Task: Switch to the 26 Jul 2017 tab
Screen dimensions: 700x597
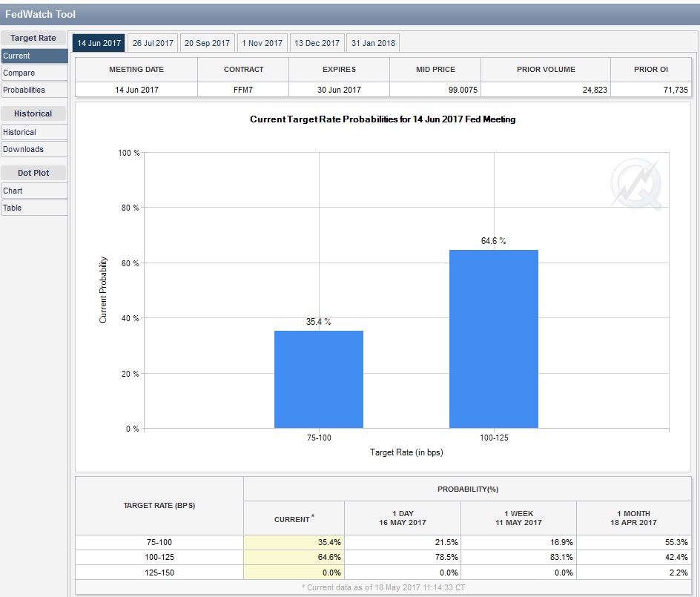Action: click(153, 43)
